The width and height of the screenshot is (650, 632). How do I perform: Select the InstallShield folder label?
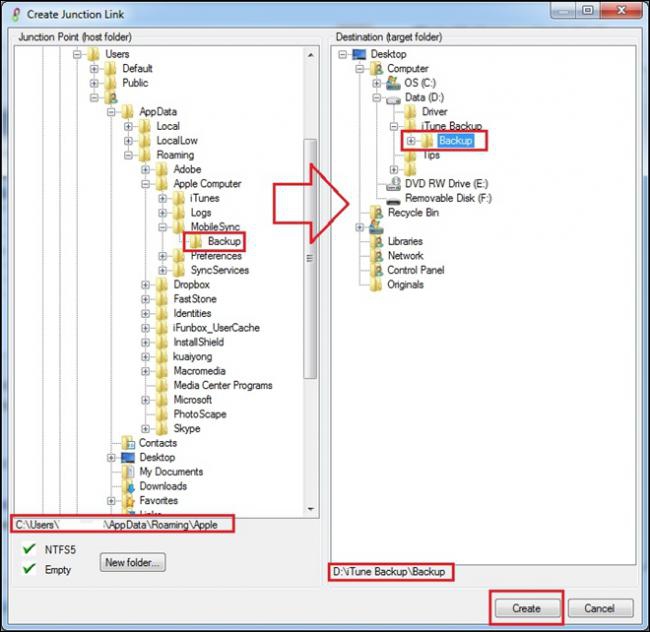click(x=199, y=342)
